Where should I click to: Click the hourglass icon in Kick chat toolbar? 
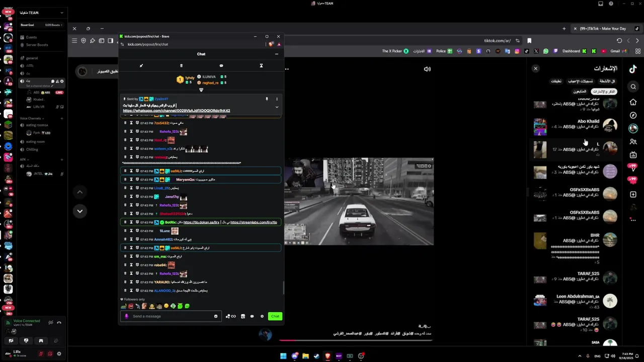coord(261,65)
